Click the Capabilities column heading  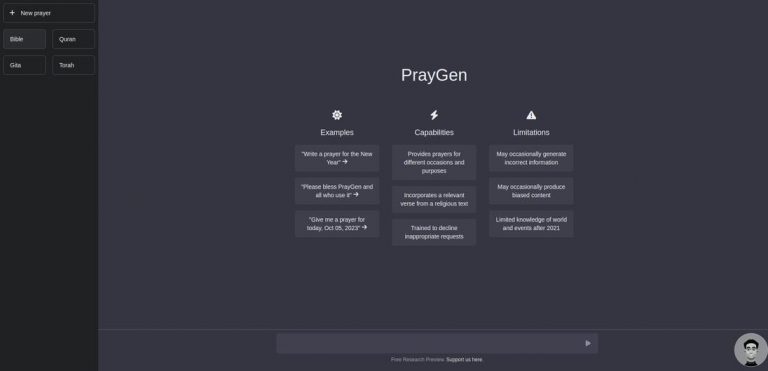coord(434,132)
